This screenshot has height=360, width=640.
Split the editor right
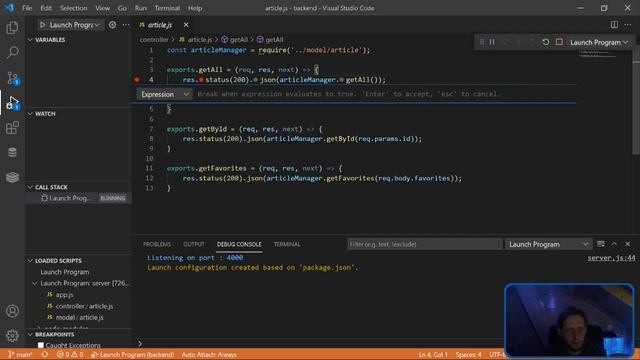(x=614, y=25)
